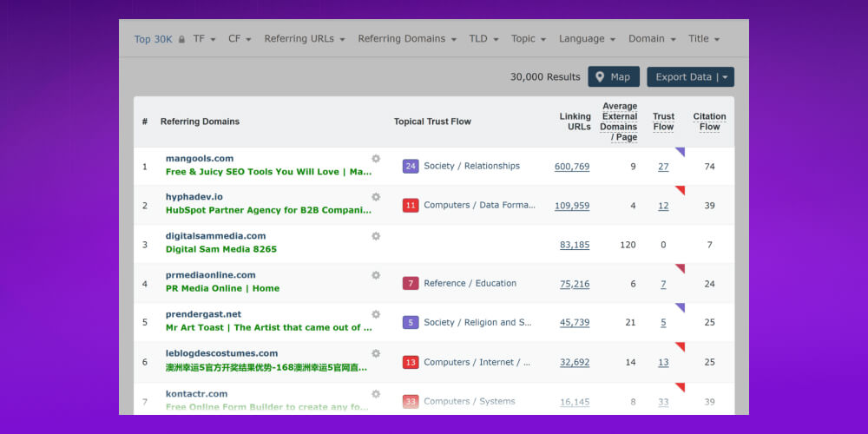The image size is (868, 434).
Task: Click the red corner flag in hyphadev.io row
Action: [x=681, y=190]
